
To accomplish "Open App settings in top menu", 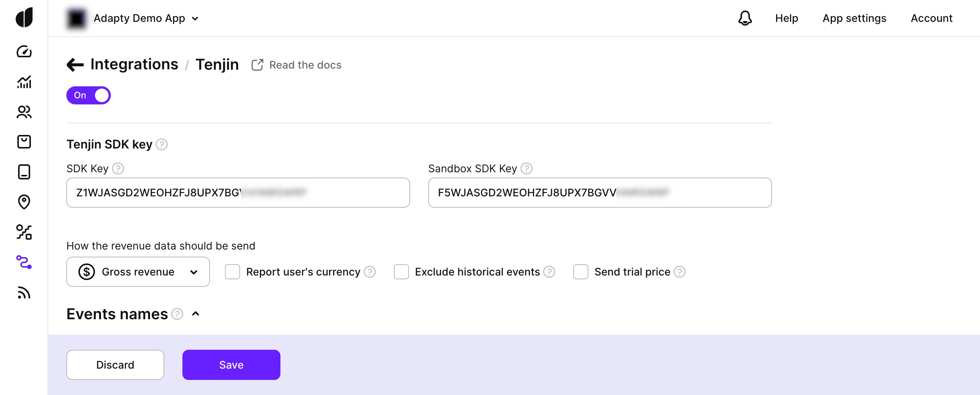I will 854,18.
